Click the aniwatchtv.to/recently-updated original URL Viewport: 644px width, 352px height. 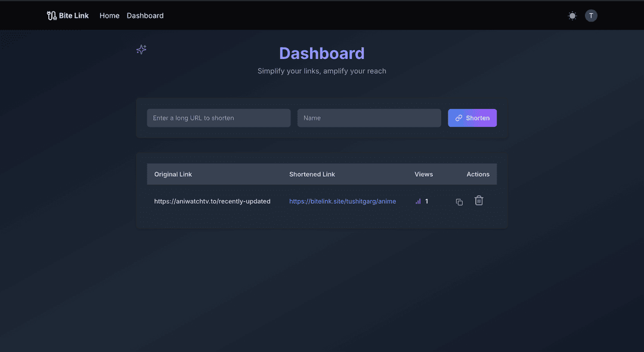212,201
